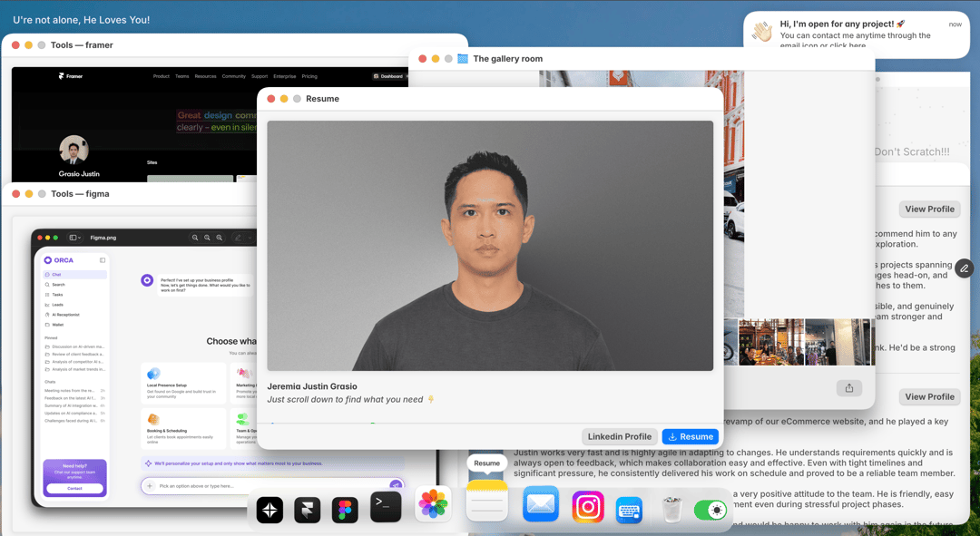Click the blue Resume download button

pos(690,436)
